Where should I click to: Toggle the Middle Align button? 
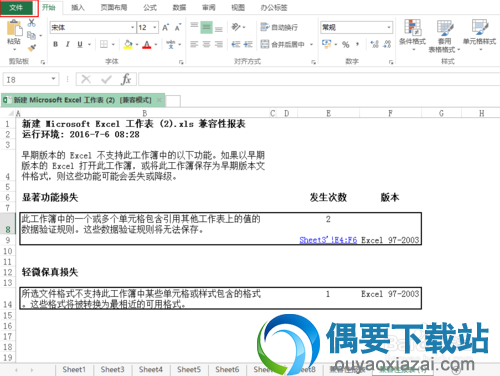pos(206,27)
